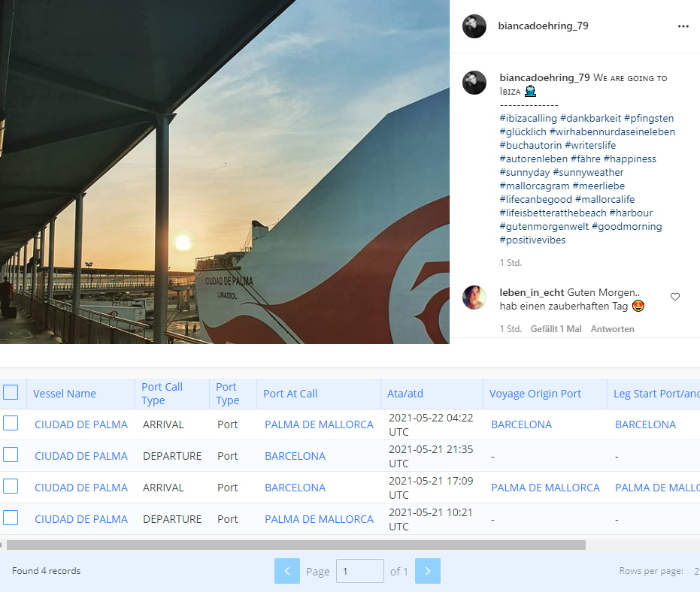Open the #buchautorin hashtag
This screenshot has width=700, height=592.
pos(531,145)
